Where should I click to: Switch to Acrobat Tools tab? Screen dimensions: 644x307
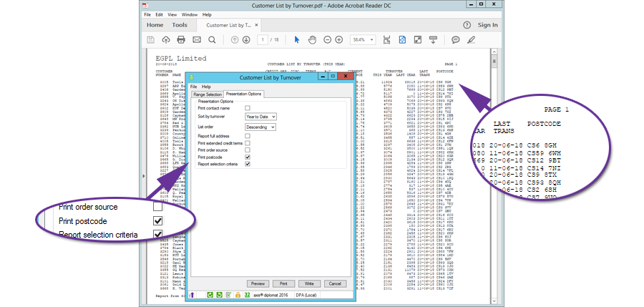click(180, 25)
